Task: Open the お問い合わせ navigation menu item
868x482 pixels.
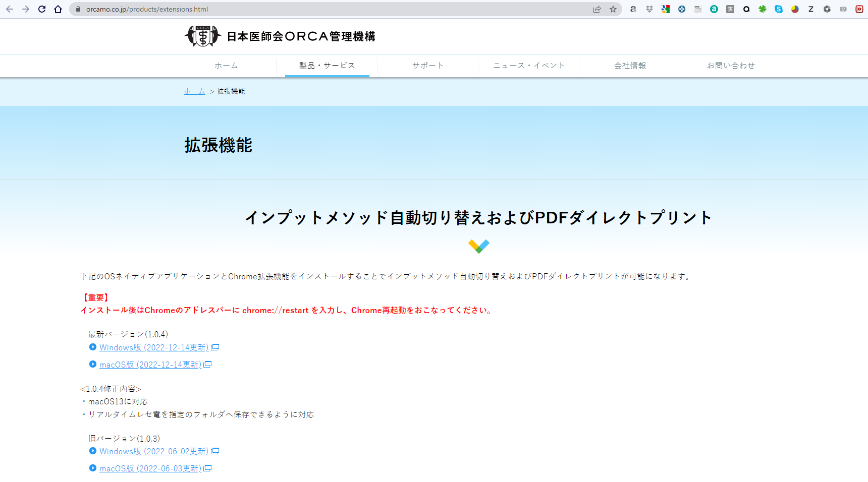Action: pyautogui.click(x=731, y=66)
